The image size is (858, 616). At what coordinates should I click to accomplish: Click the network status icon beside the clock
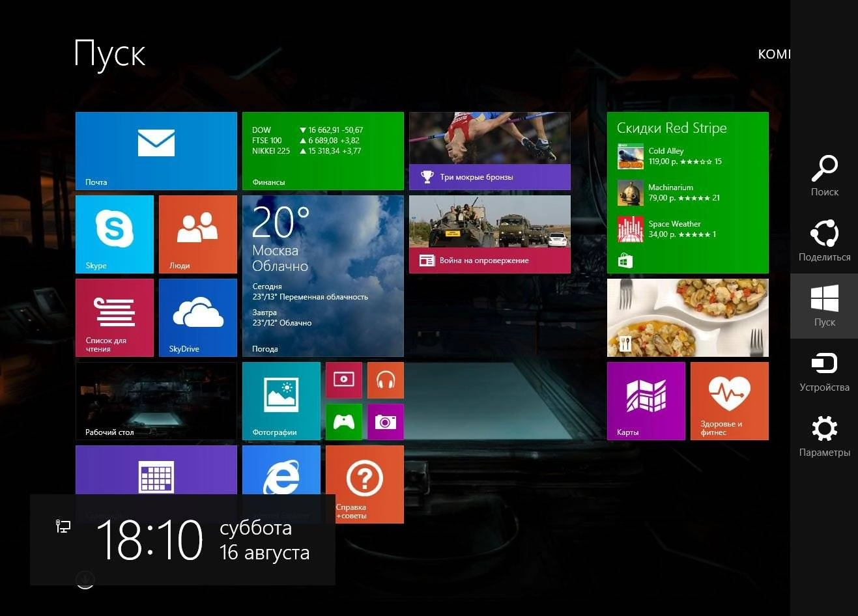pyautogui.click(x=63, y=526)
